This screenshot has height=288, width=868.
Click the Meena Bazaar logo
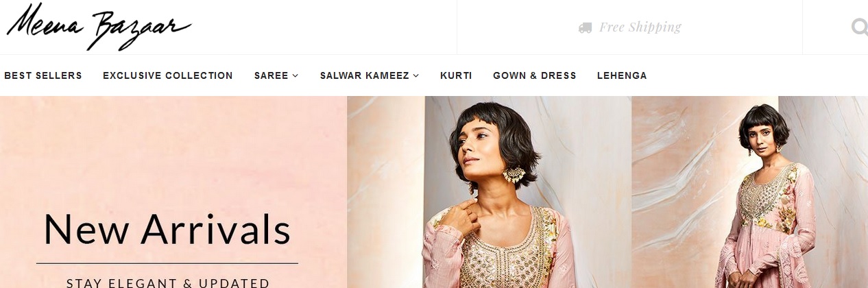[x=99, y=26]
